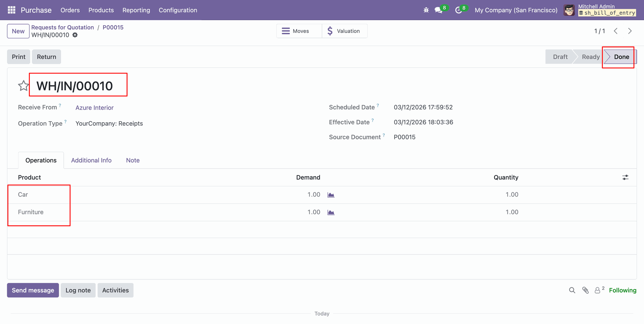Click the debug bug icon
This screenshot has width=644, height=324.
[426, 10]
